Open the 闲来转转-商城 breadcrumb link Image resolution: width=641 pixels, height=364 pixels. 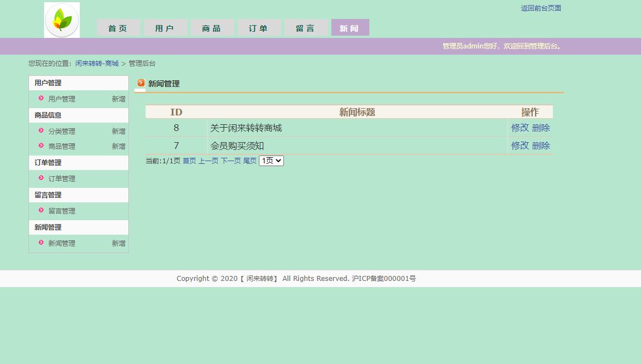point(97,64)
